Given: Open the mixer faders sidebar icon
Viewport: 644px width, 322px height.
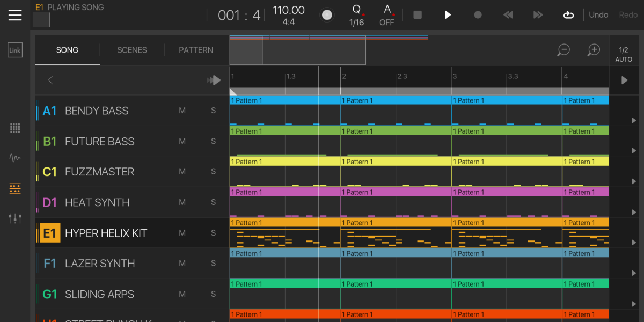Looking at the screenshot, I should [15, 218].
